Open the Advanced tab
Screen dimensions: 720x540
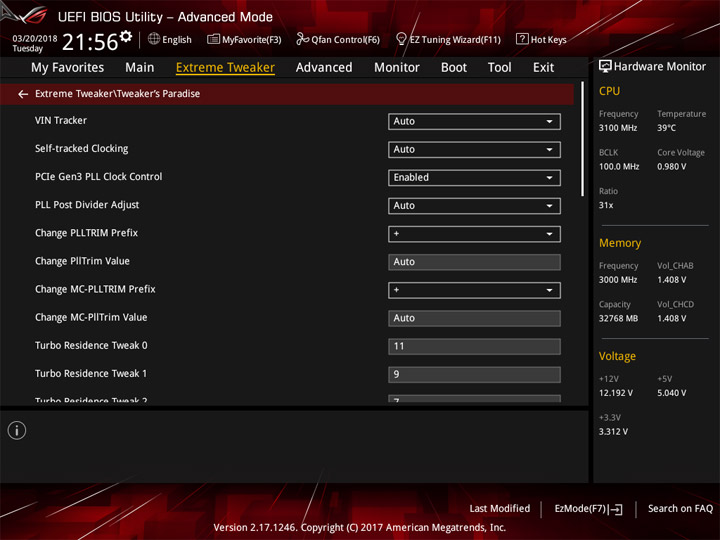[x=324, y=68]
